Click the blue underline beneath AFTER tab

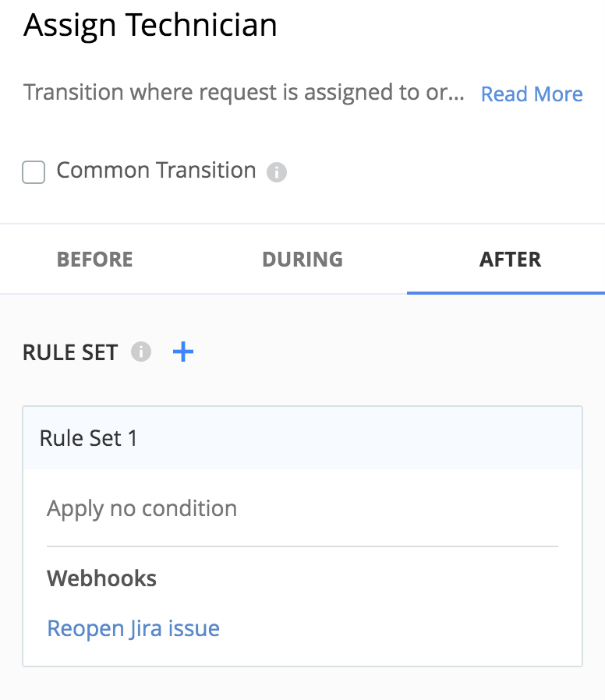(x=506, y=293)
